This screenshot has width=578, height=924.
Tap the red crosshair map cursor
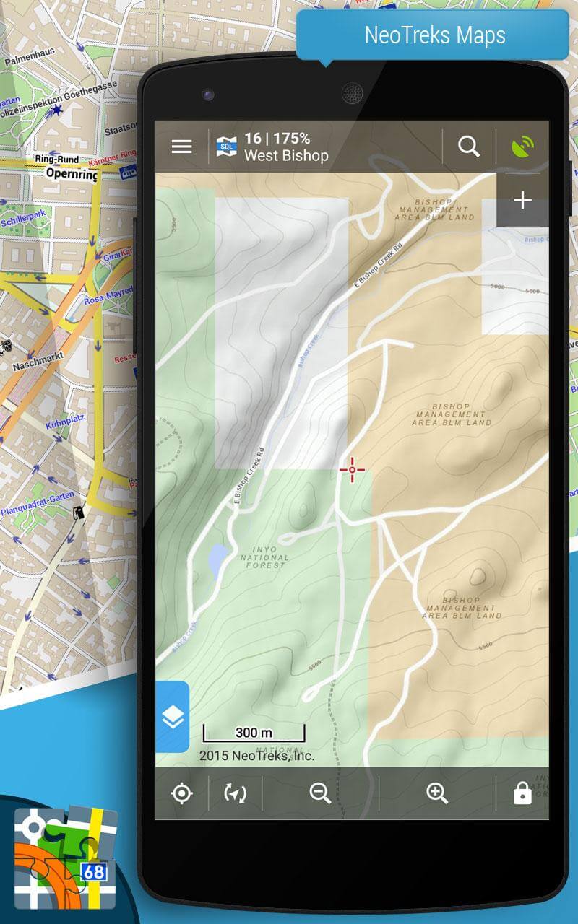pyautogui.click(x=352, y=470)
